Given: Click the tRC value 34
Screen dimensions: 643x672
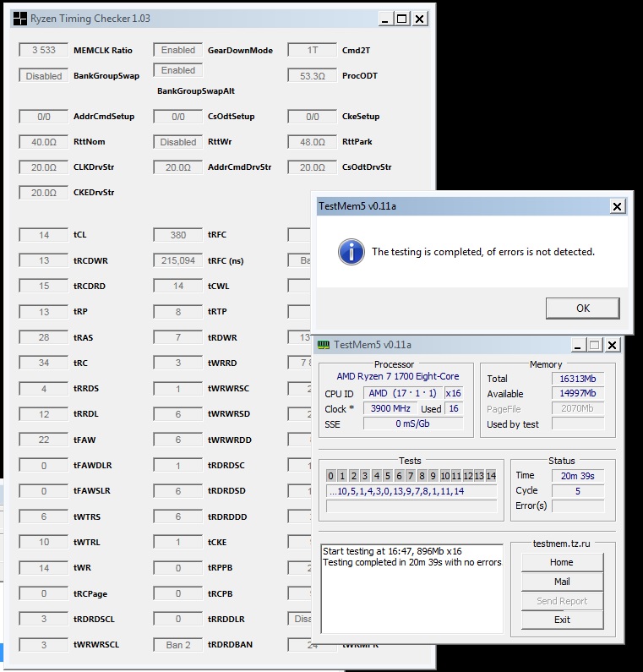Looking at the screenshot, I should tap(44, 363).
